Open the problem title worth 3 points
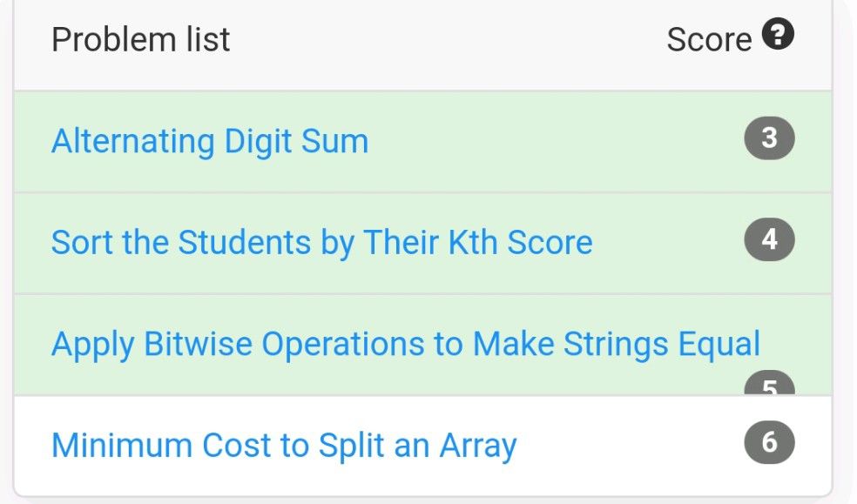 pyautogui.click(x=210, y=141)
